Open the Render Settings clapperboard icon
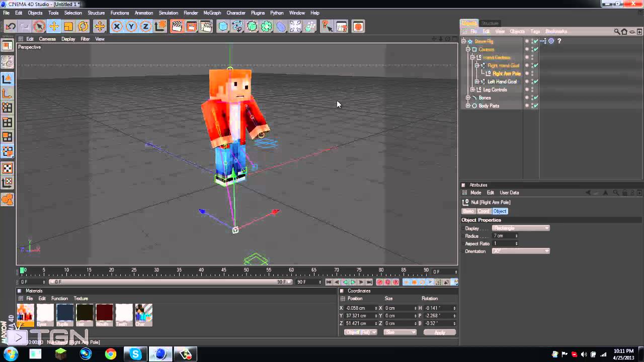 click(206, 27)
